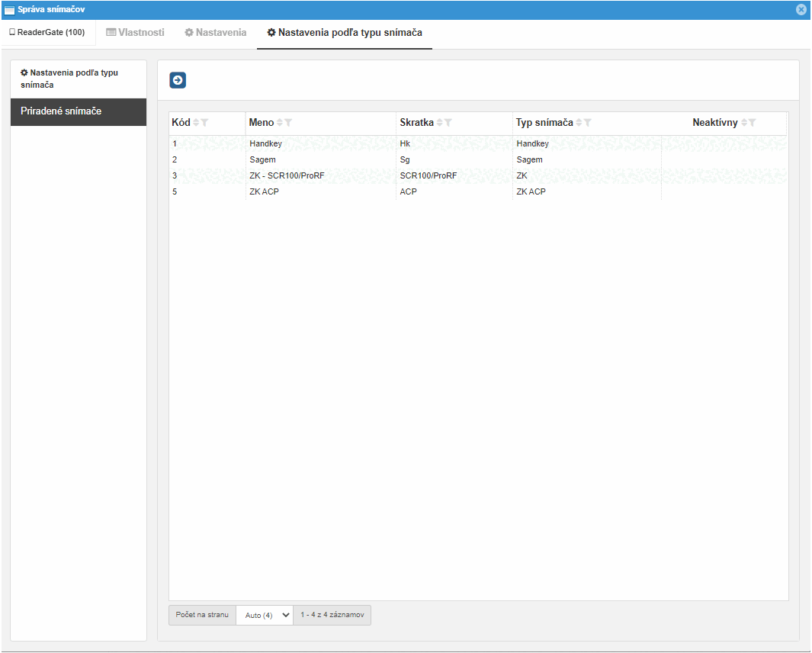
Task: Sort the table by the Neaktívny column
Action: tap(744, 123)
